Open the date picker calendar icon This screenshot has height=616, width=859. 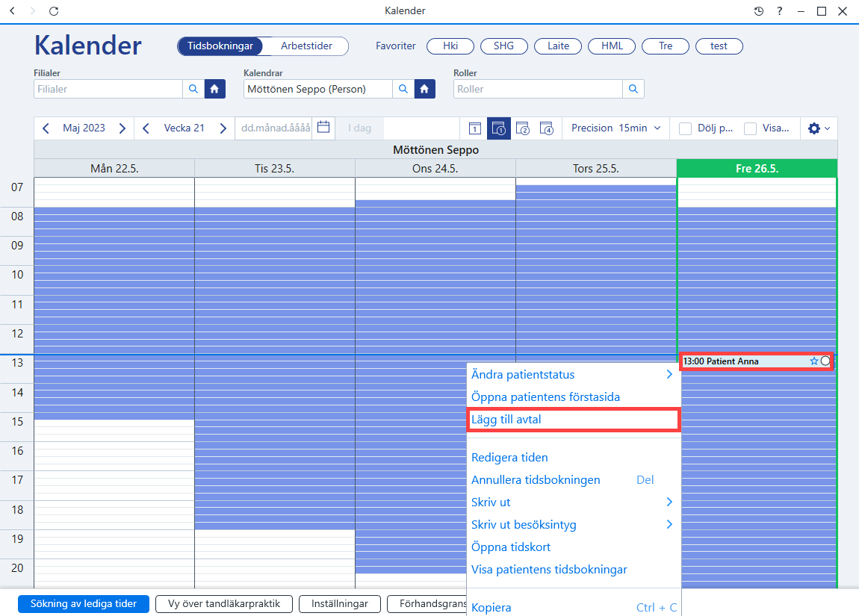(323, 128)
